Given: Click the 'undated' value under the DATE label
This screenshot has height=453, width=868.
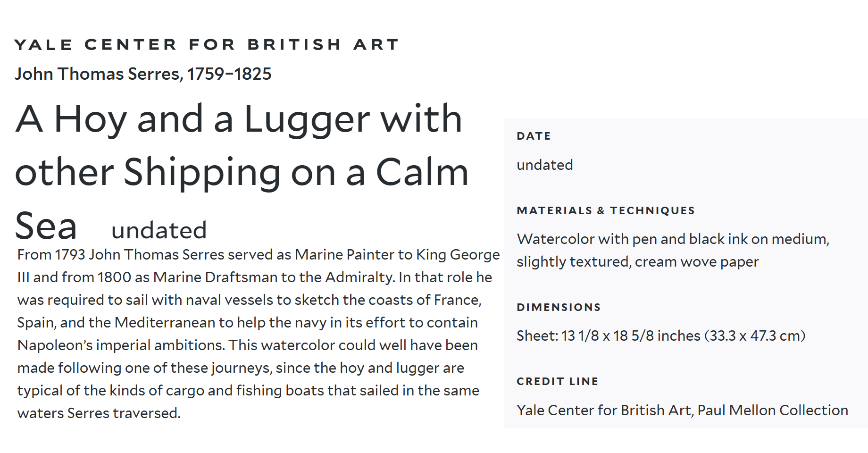Looking at the screenshot, I should 544,165.
